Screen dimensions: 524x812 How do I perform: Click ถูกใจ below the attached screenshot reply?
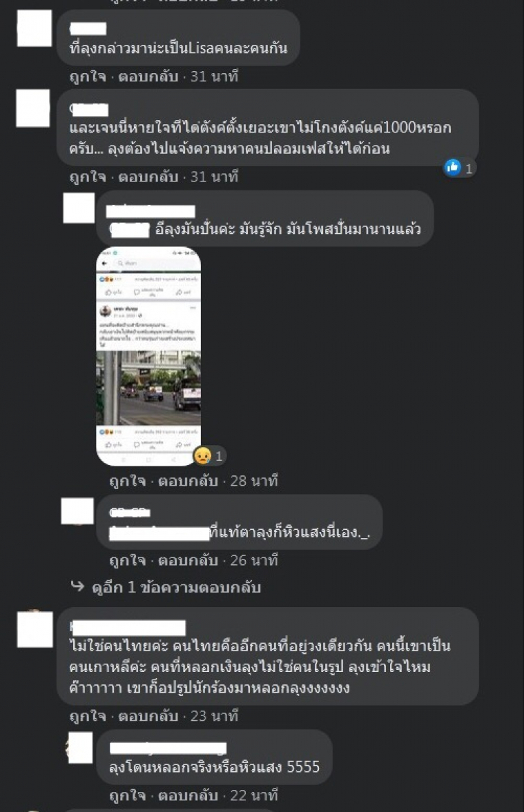[128, 481]
